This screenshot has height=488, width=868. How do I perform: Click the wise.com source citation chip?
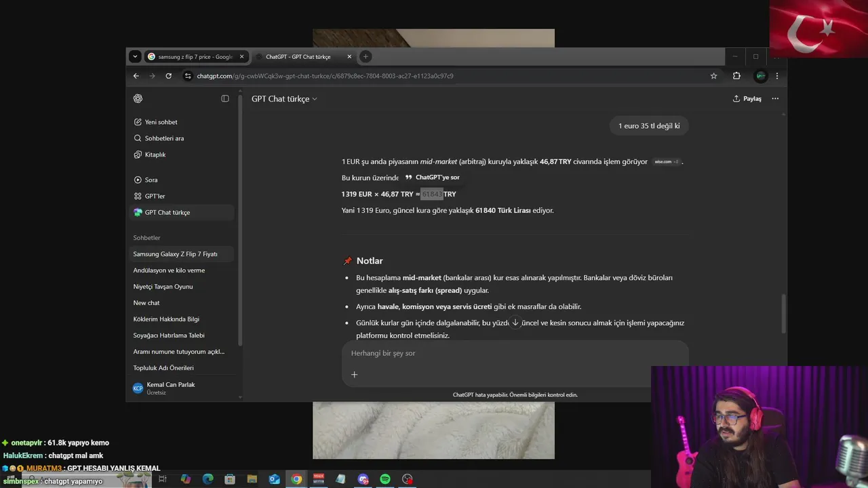coord(666,162)
